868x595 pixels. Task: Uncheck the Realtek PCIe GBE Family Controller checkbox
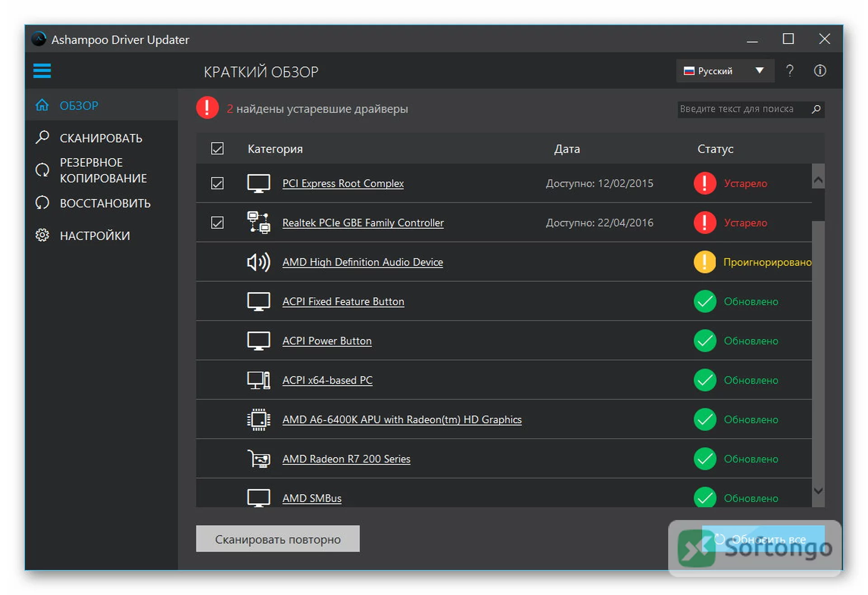point(217,222)
